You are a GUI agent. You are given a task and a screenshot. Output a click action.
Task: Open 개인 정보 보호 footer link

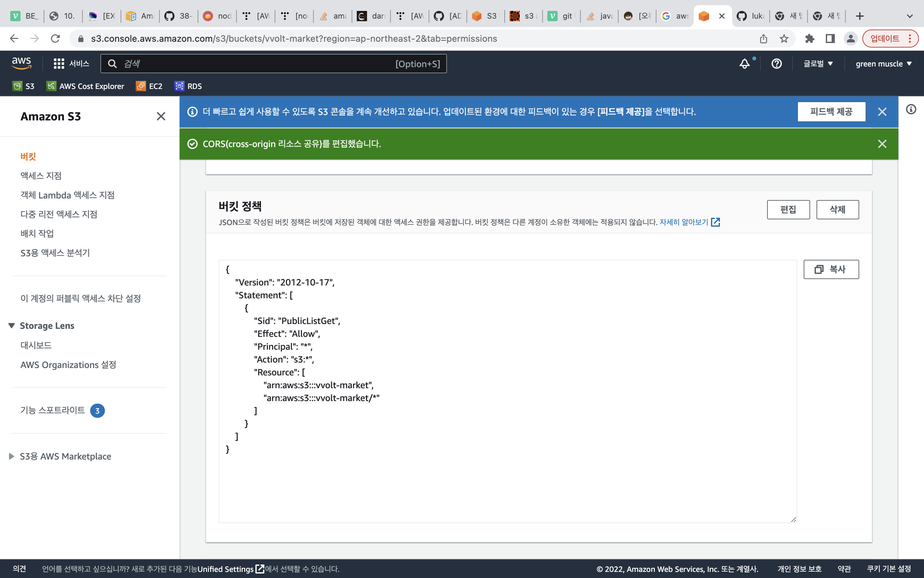point(799,569)
